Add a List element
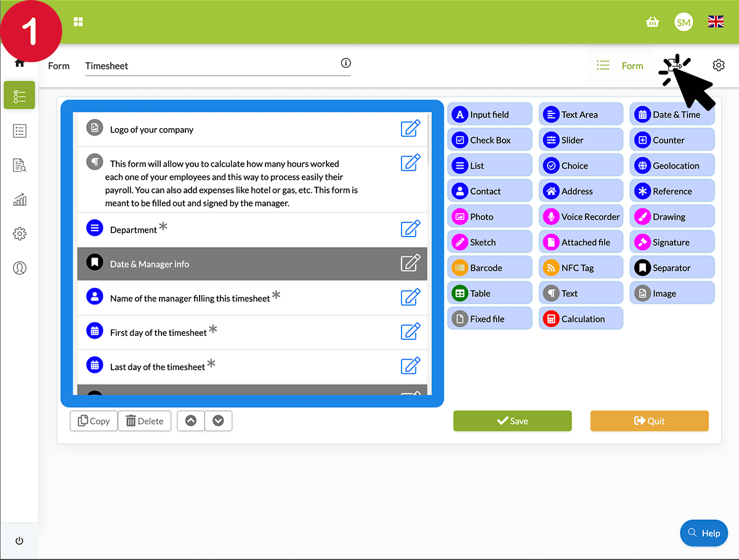The image size is (739, 560). point(490,166)
